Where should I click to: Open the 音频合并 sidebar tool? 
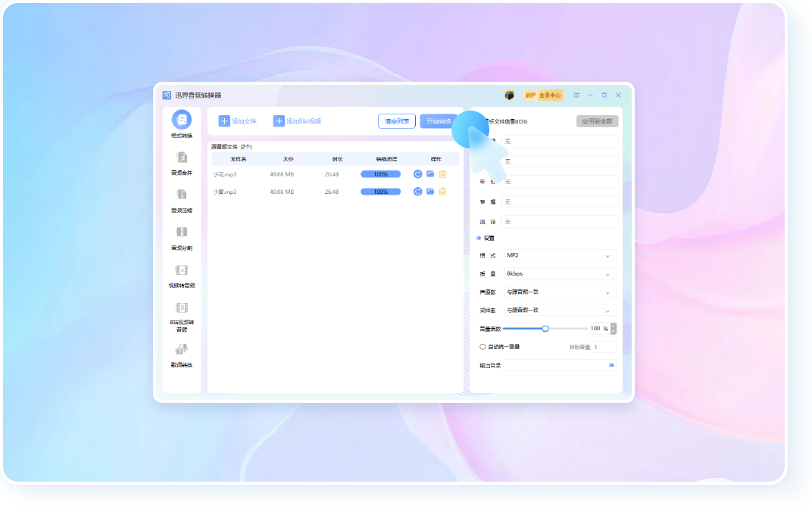click(181, 164)
